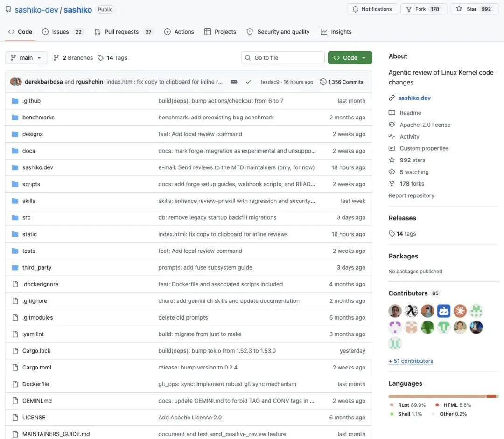This screenshot has height=439, width=504.
Task: Fork the repository
Action: tap(423, 9)
